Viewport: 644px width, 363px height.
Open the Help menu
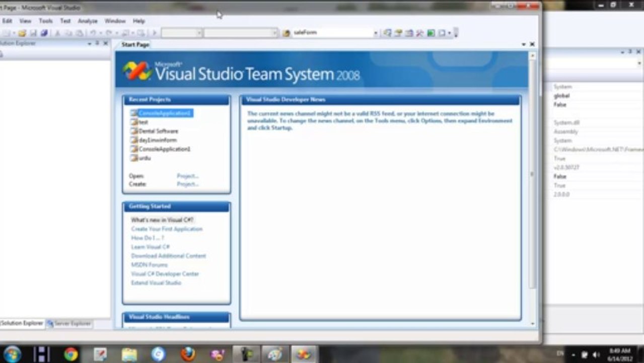click(x=139, y=21)
